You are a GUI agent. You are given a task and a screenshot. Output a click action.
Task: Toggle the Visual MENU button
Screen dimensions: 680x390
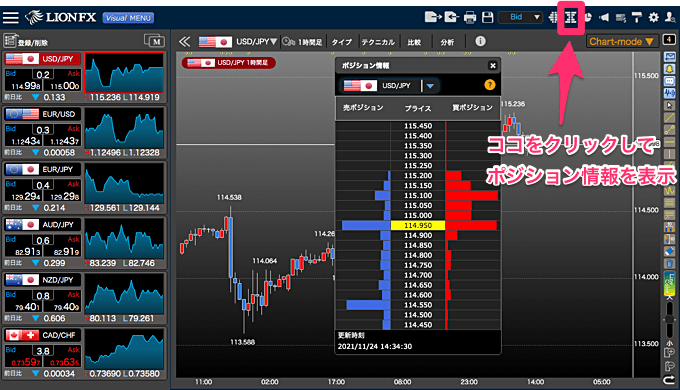[x=128, y=18]
